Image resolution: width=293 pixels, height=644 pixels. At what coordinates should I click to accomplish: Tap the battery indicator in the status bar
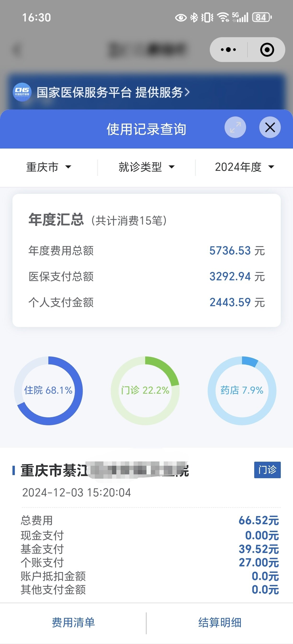tap(262, 17)
